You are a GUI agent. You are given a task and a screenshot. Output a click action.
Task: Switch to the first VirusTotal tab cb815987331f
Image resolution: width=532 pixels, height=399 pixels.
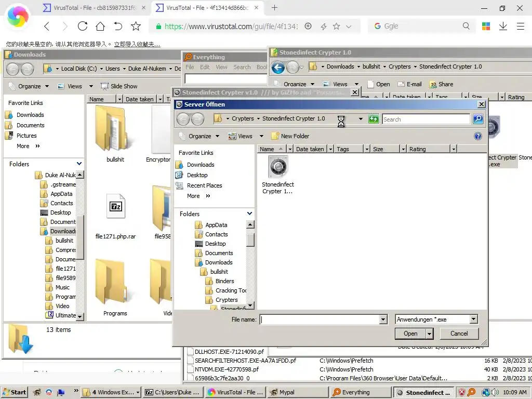[x=94, y=7]
